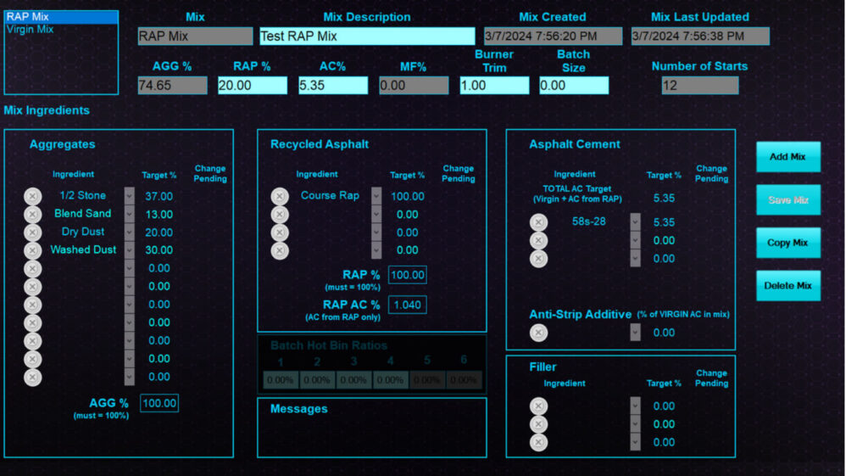Click the Add Mix button
This screenshot has height=476, width=868.
click(x=788, y=157)
